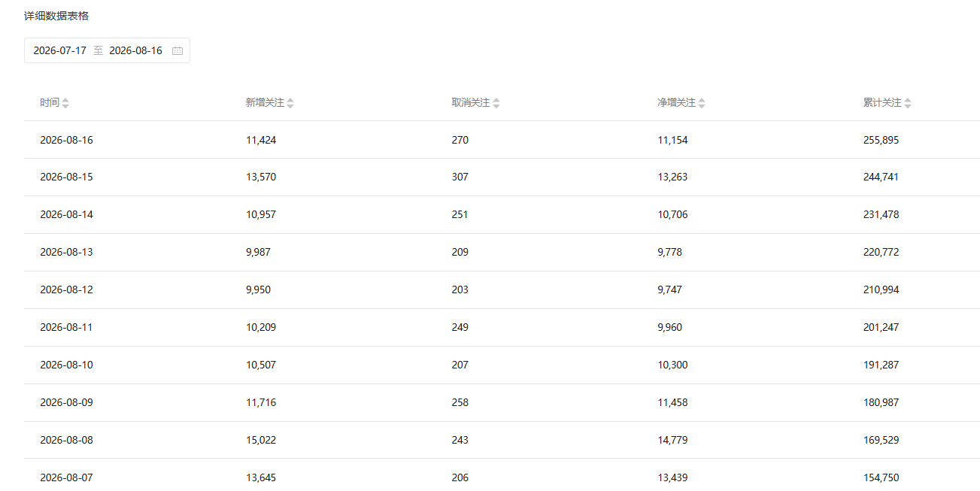Viewport: 980px width, 491px height.
Task: Click unfollow count 307 cell
Action: pos(460,177)
